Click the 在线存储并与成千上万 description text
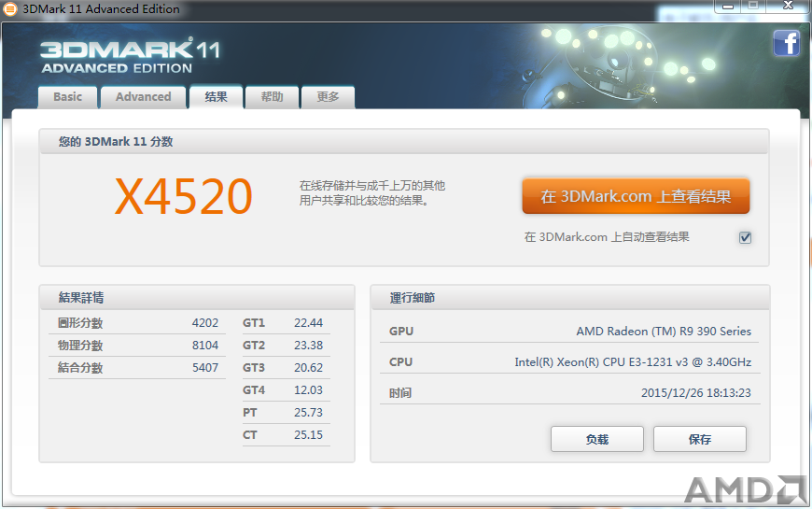The width and height of the screenshot is (812, 509). click(371, 192)
